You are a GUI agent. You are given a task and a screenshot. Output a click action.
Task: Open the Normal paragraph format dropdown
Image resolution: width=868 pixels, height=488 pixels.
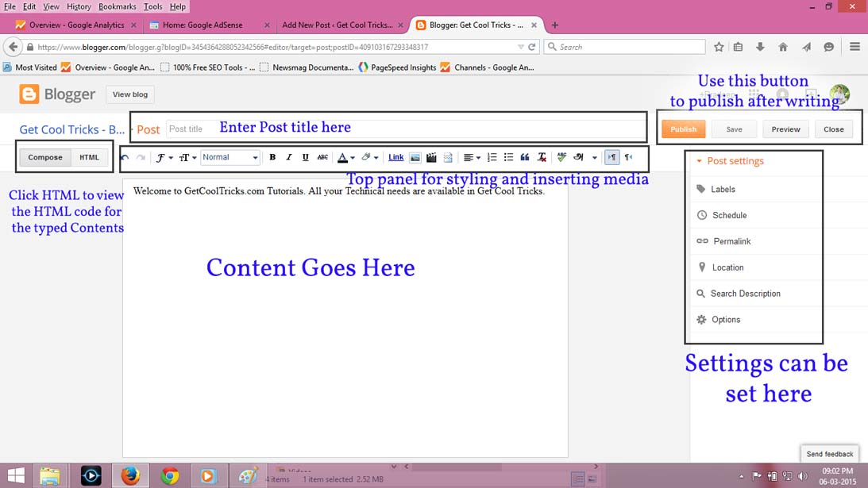pos(230,157)
